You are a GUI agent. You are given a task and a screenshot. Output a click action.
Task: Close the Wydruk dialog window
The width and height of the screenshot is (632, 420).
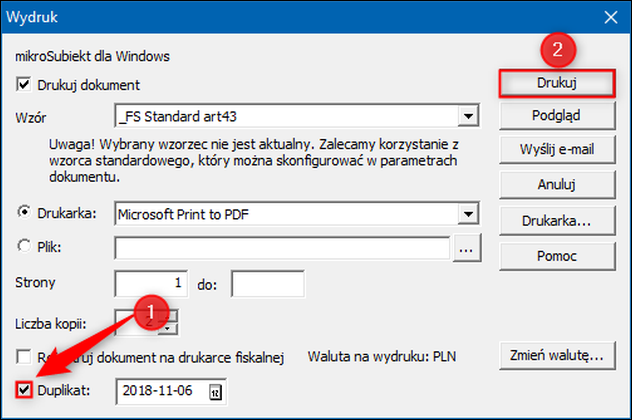coord(611,17)
